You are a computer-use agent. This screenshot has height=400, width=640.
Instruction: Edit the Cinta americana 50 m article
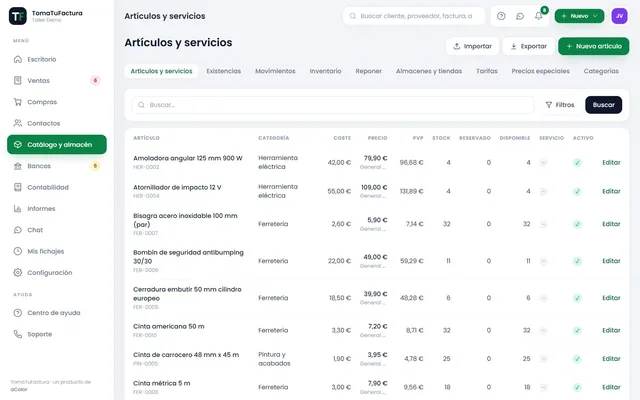(x=611, y=330)
